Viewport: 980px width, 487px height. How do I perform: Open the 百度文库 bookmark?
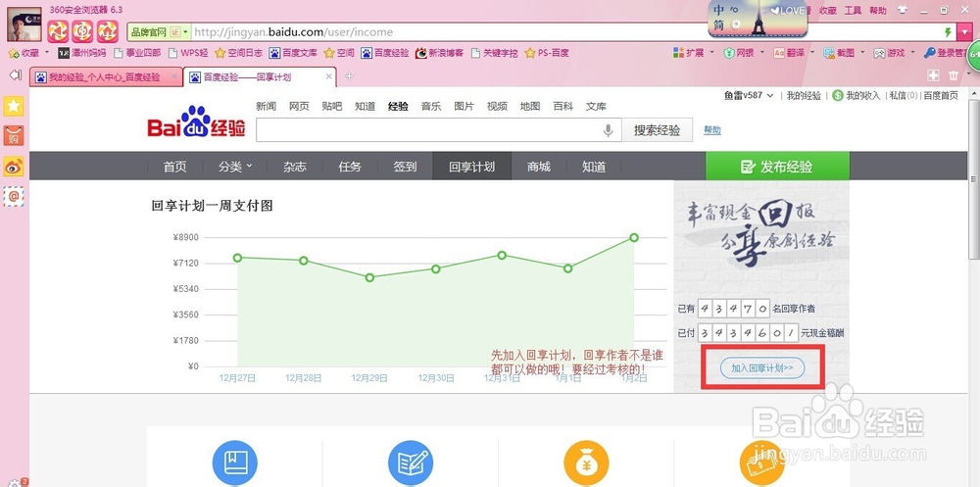pyautogui.click(x=293, y=53)
